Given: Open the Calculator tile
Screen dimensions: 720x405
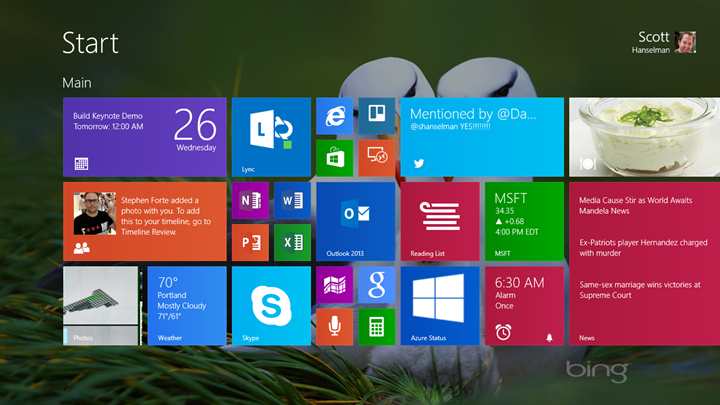Looking at the screenshot, I should point(377,327).
